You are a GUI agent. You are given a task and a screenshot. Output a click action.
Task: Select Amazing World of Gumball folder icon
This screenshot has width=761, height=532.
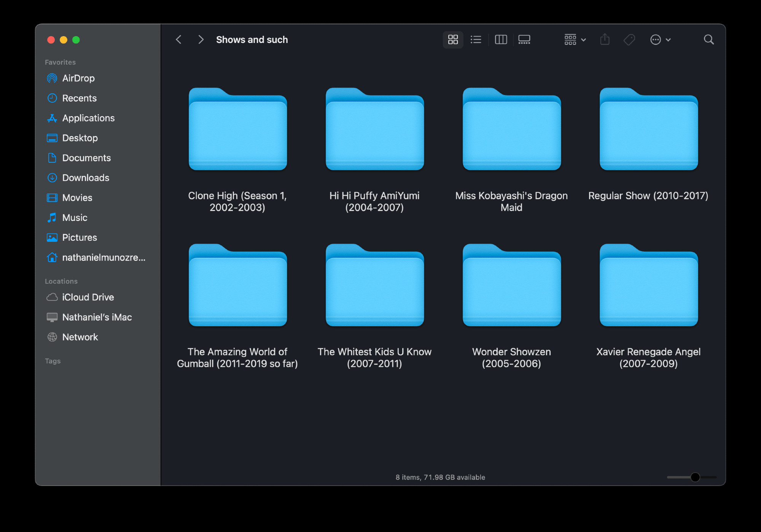click(x=238, y=285)
